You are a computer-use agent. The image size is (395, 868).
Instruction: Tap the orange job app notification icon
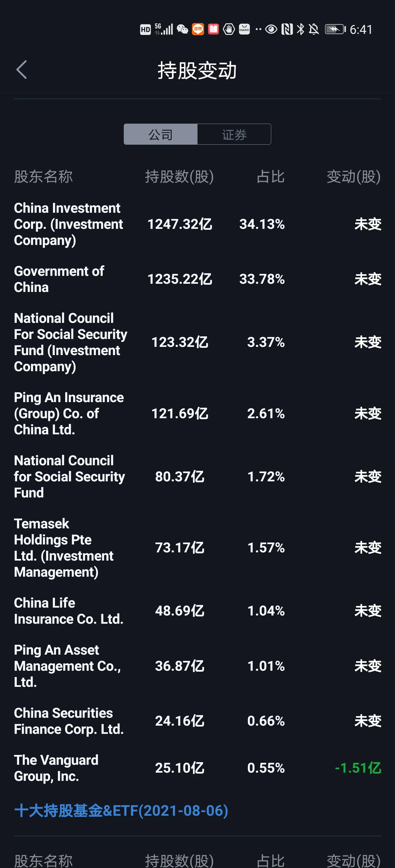click(198, 30)
